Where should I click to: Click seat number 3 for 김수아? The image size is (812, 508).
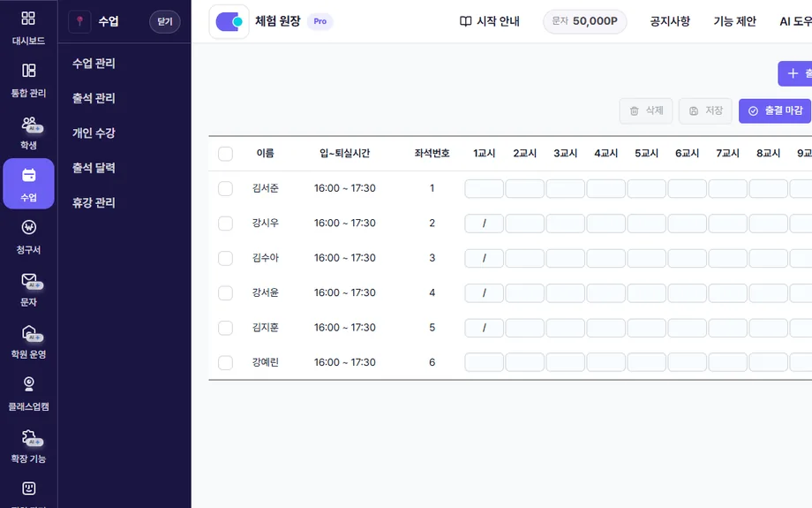click(x=432, y=258)
